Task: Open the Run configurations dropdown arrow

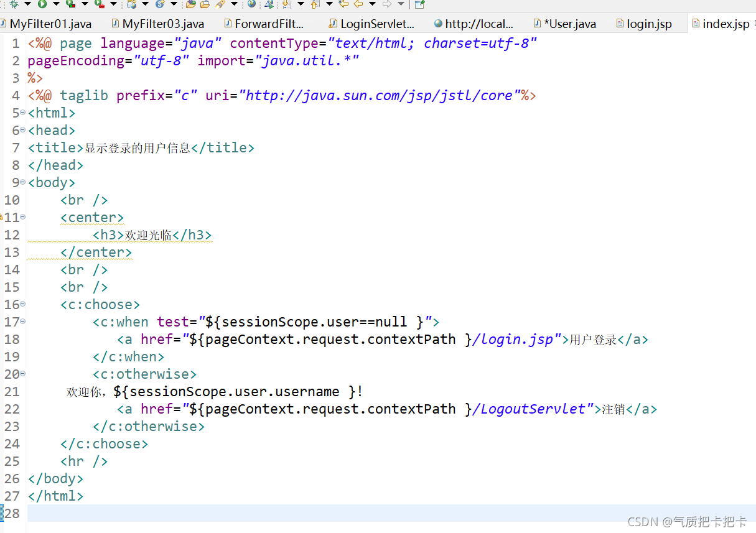Action: [x=56, y=4]
